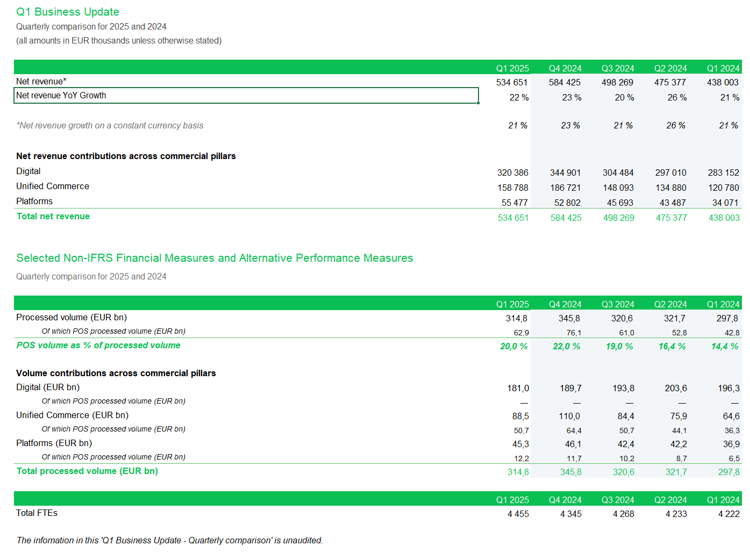Select the 'Net revenue YoY Growth' cell
Image resolution: width=750 pixels, height=560 pixels.
(x=61, y=96)
